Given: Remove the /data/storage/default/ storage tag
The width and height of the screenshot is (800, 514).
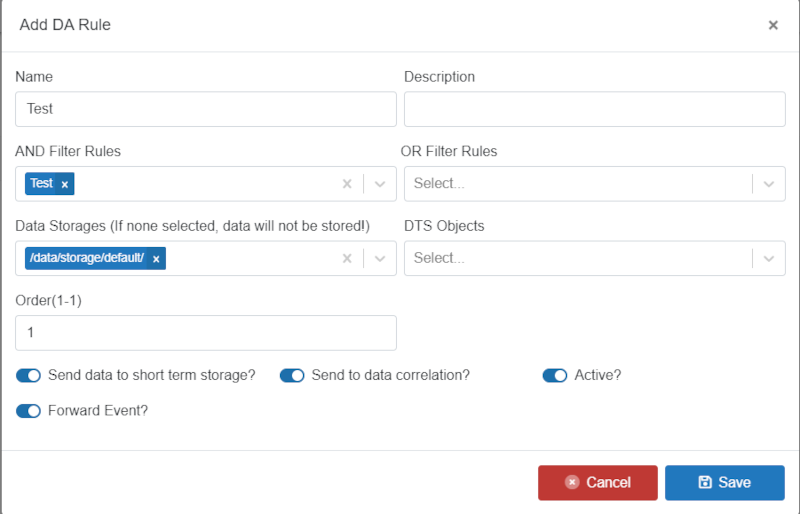Looking at the screenshot, I should (156, 259).
